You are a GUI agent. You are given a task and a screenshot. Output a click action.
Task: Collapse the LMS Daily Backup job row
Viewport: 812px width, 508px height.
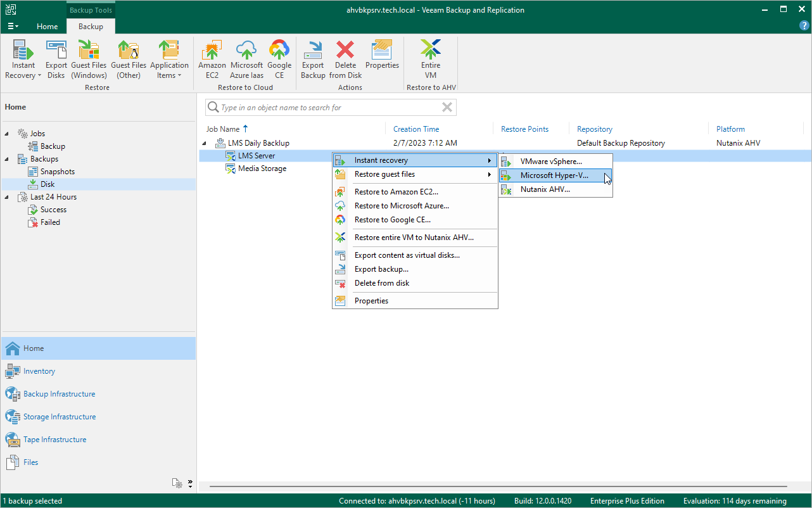pyautogui.click(x=205, y=143)
